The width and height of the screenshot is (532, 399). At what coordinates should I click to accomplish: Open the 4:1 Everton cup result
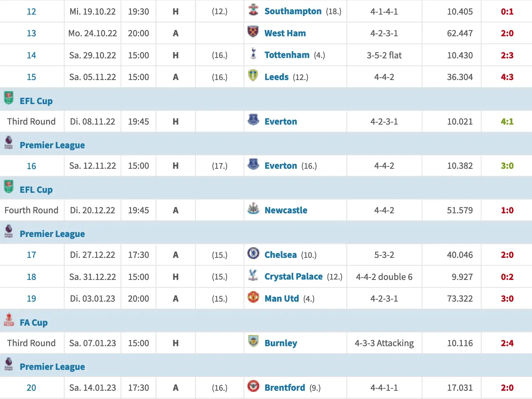click(507, 122)
